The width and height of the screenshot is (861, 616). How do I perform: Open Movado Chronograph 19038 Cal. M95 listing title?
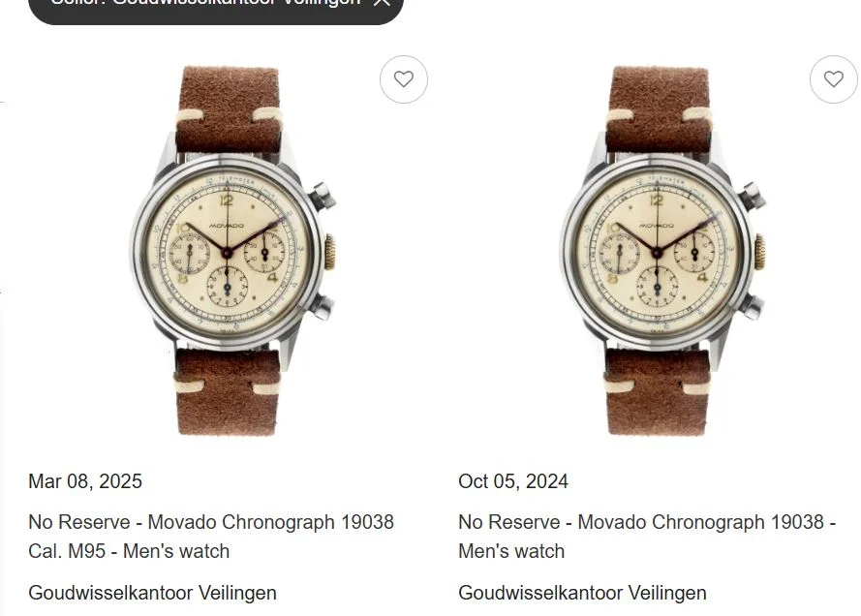211,537
